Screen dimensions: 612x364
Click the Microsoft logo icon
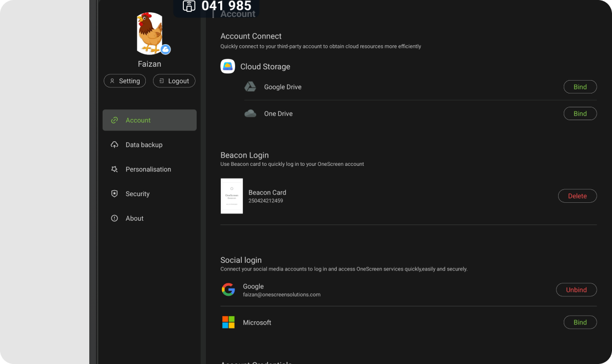click(x=228, y=322)
